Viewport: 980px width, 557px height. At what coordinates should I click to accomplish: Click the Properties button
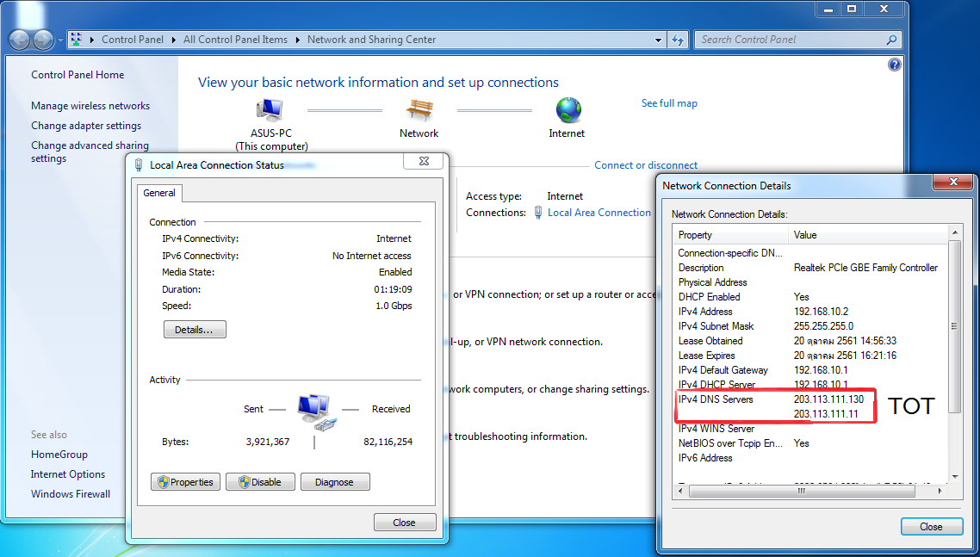coord(186,482)
